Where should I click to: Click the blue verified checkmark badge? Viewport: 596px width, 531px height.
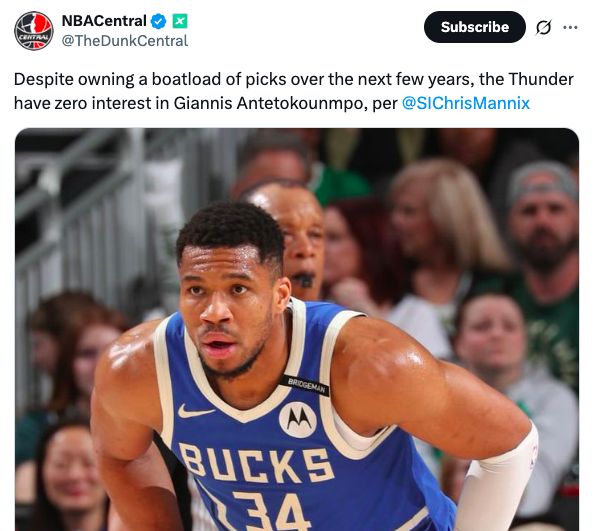click(159, 21)
